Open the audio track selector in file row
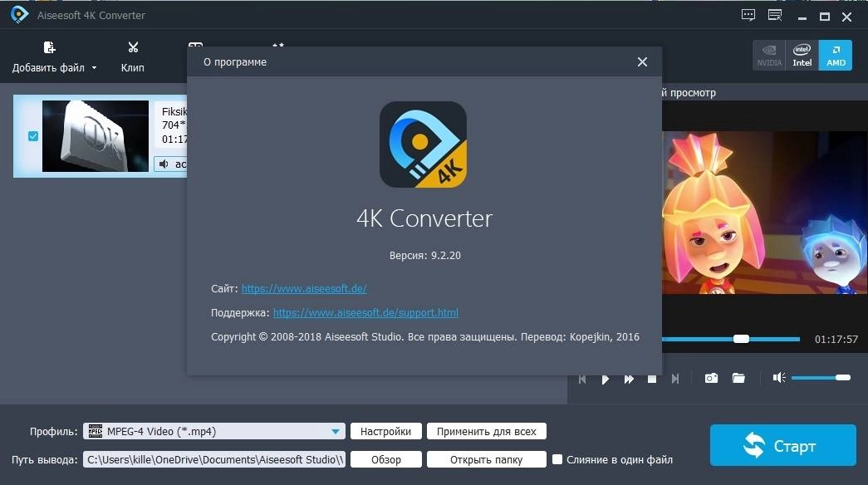The height and width of the screenshot is (485, 868). point(172,164)
